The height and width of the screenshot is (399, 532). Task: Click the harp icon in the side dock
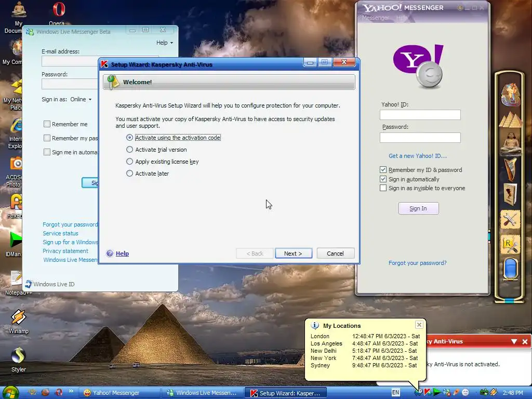click(510, 169)
